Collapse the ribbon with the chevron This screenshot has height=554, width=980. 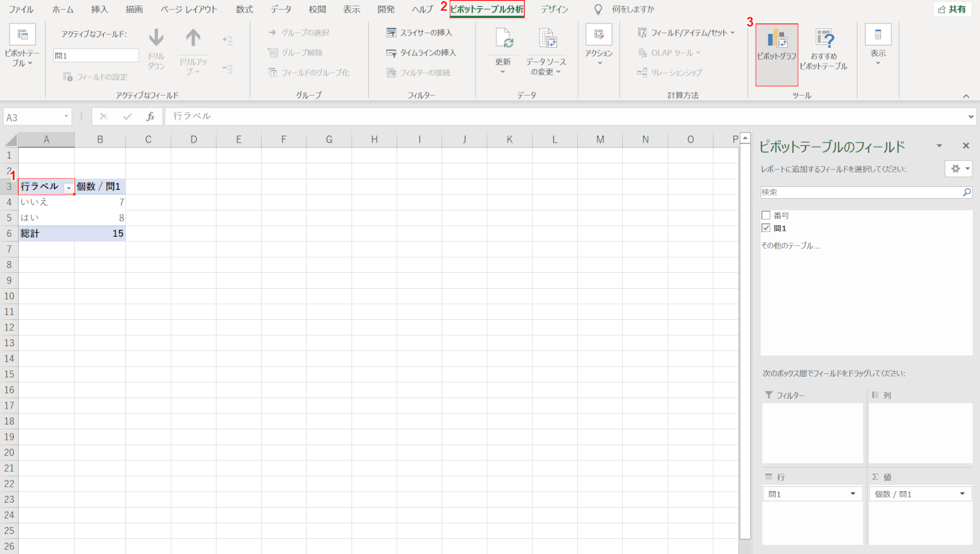[x=966, y=96]
